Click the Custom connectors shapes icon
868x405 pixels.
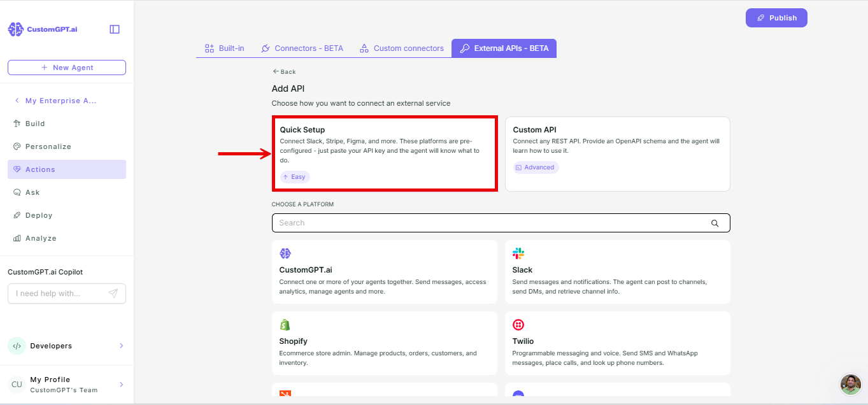[x=364, y=48]
